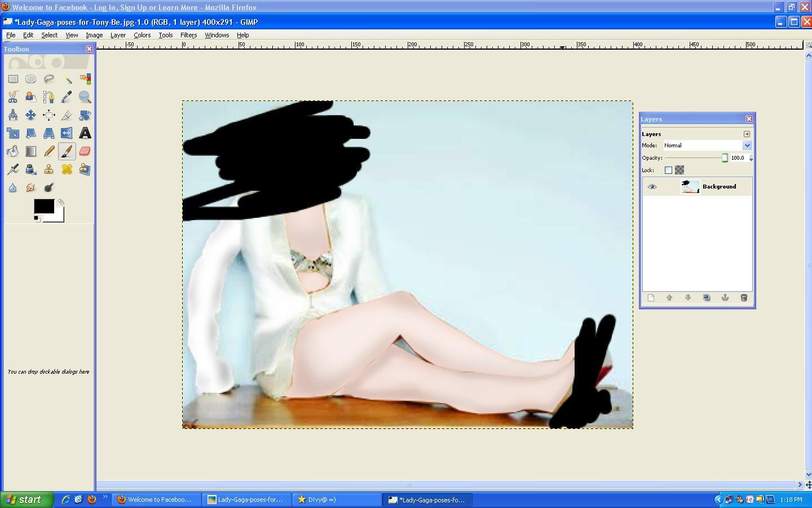
Task: Open the Colors menu
Action: click(142, 35)
